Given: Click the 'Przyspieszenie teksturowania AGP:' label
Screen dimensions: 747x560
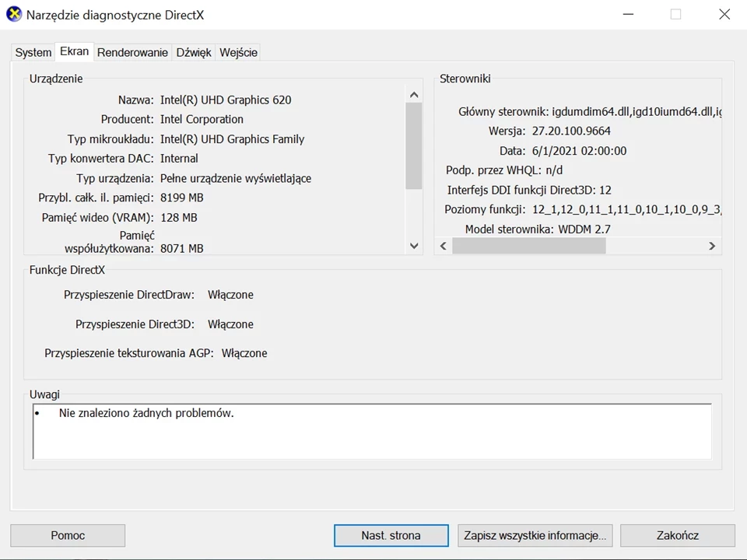Looking at the screenshot, I should (129, 353).
